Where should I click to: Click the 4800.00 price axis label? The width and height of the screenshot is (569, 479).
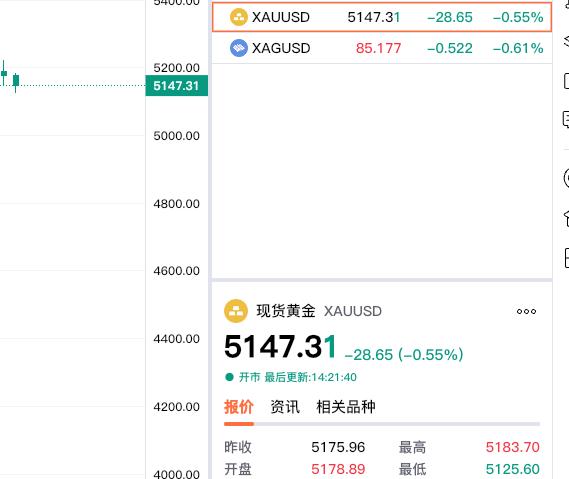point(176,204)
